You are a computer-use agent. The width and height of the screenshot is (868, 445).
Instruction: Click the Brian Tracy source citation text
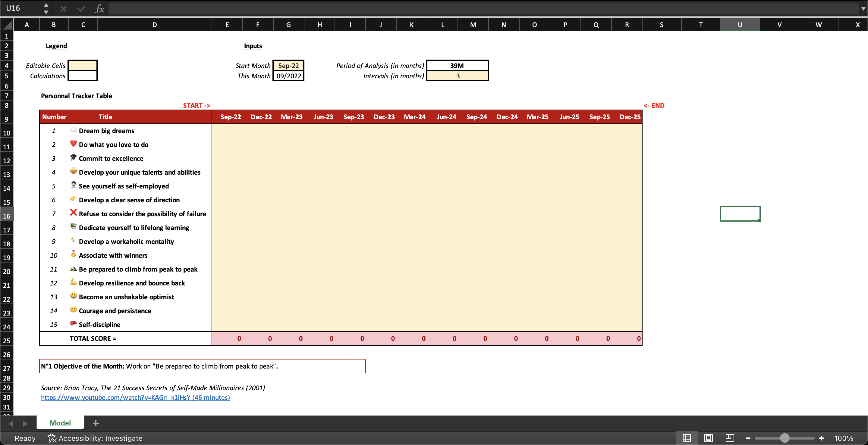pos(153,388)
